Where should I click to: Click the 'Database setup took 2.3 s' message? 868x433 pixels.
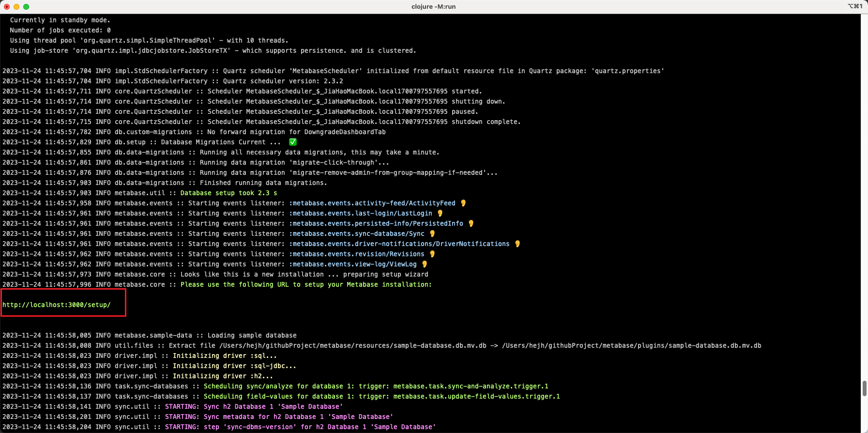228,193
